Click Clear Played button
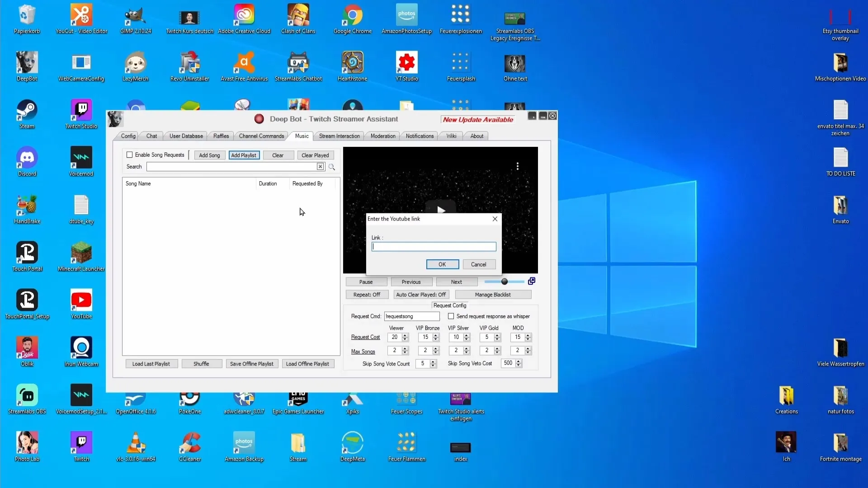 click(316, 155)
